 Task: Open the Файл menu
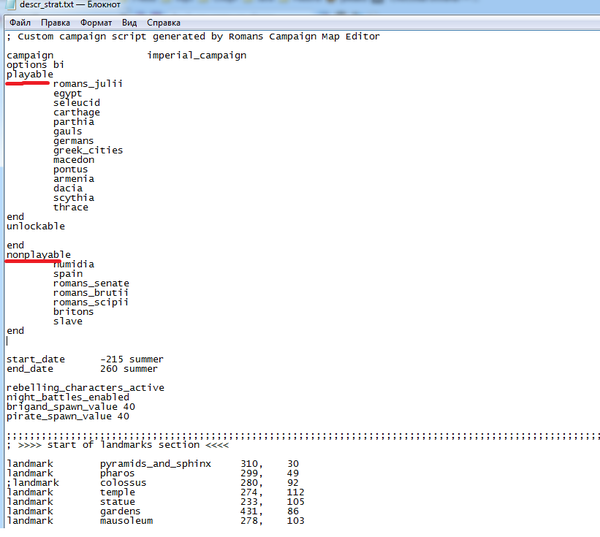19,21
